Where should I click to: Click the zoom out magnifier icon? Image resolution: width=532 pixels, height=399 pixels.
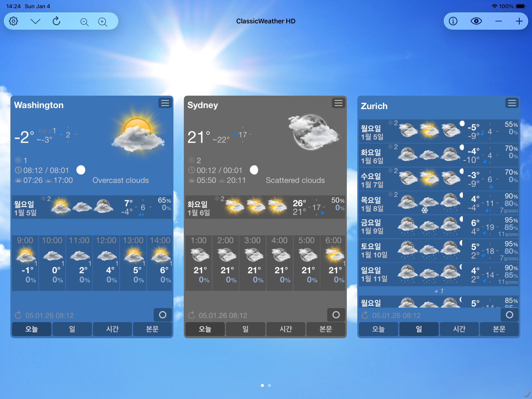pyautogui.click(x=84, y=22)
